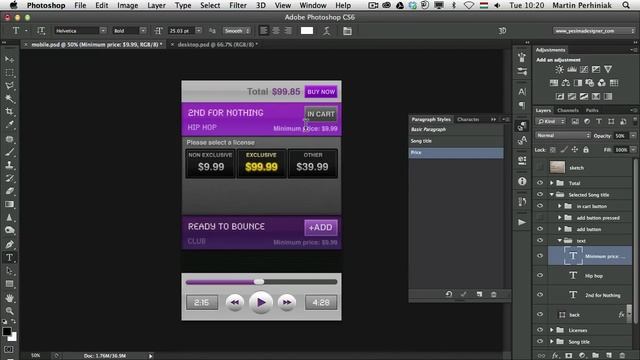Viewport: 640px width, 360px height.
Task: Collapse the Selected Song title group
Action: pyautogui.click(x=552, y=195)
